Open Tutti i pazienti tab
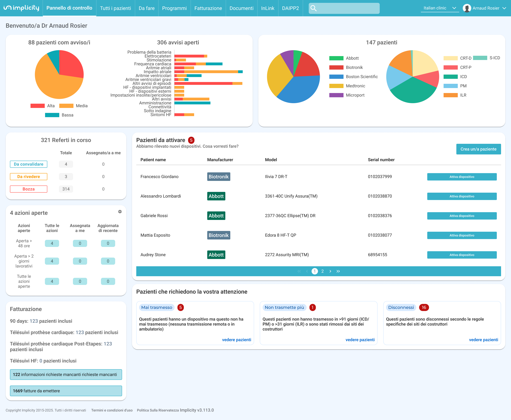511x420 pixels. (x=115, y=8)
